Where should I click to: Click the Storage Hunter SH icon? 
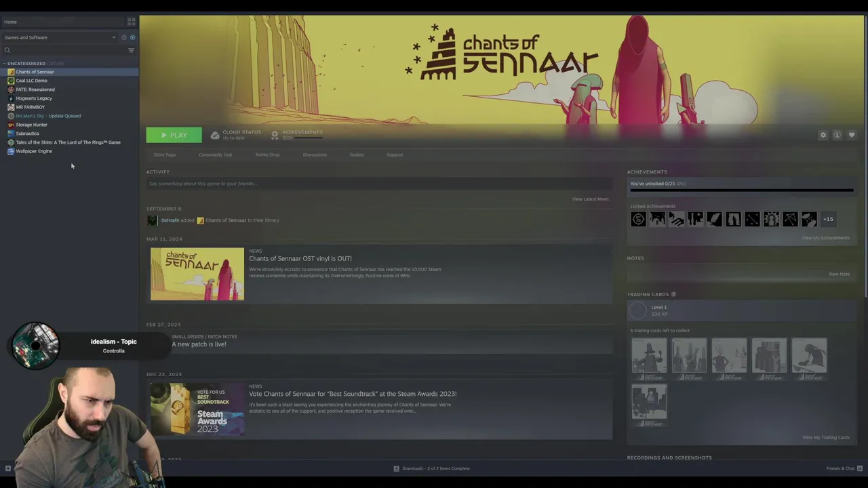click(x=11, y=125)
